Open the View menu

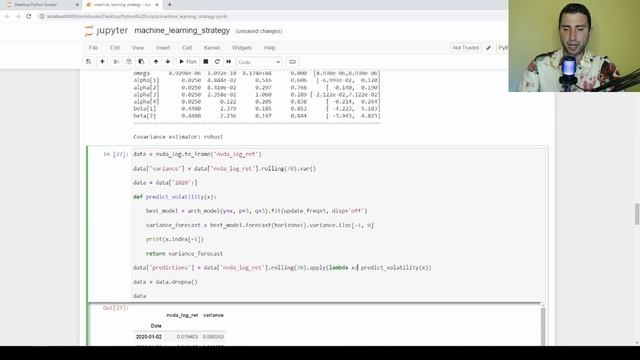[138, 48]
